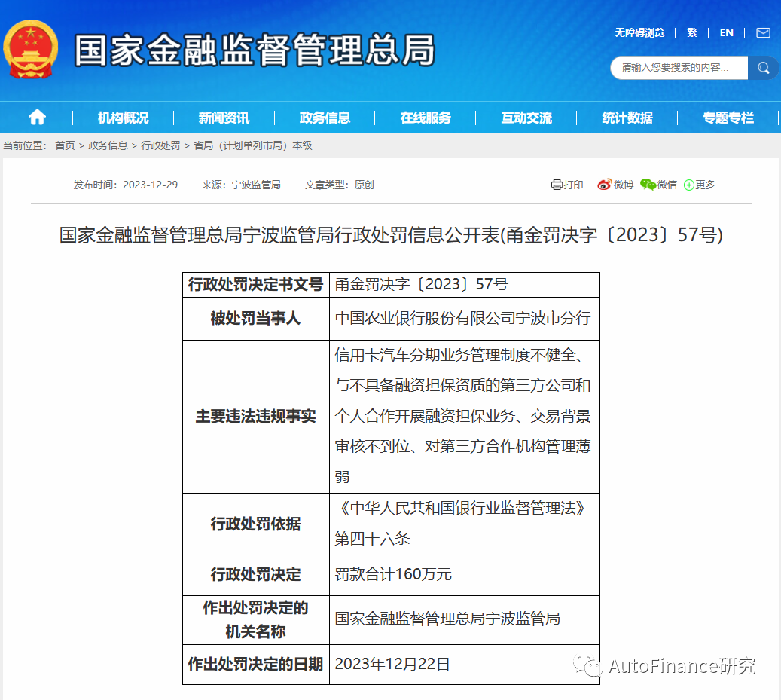Open the 机构概况 menu
This screenshot has height=700, width=781.
tap(123, 118)
